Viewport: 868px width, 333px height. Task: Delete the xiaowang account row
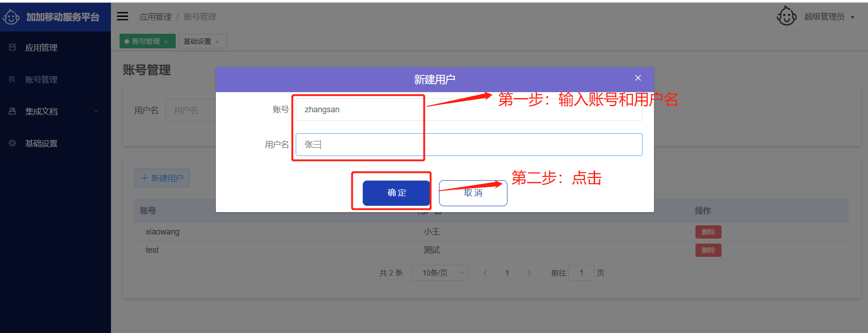click(x=708, y=232)
